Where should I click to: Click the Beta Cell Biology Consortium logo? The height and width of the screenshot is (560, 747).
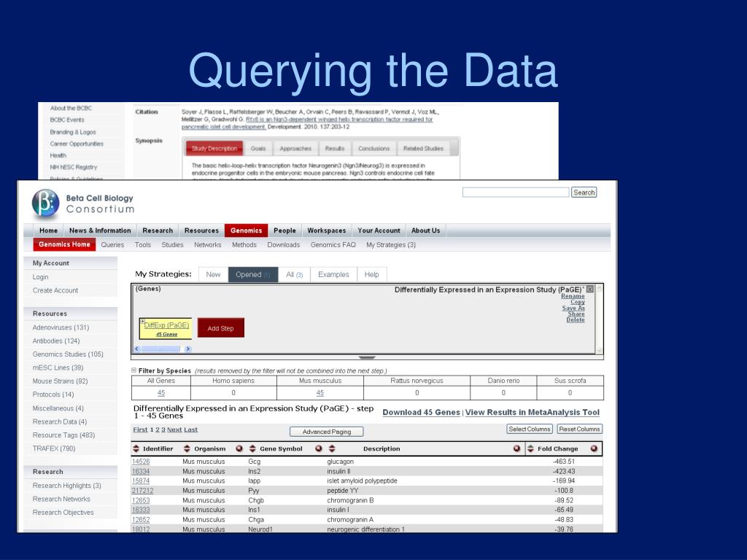83,203
